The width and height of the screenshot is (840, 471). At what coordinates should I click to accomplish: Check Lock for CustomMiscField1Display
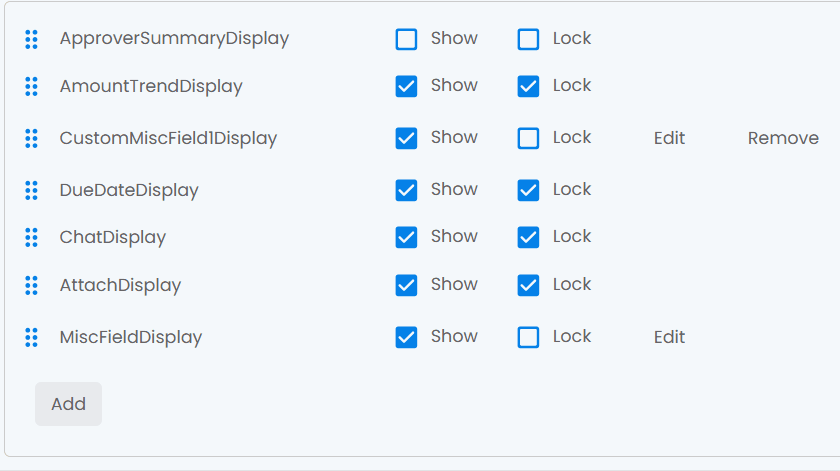coord(528,138)
